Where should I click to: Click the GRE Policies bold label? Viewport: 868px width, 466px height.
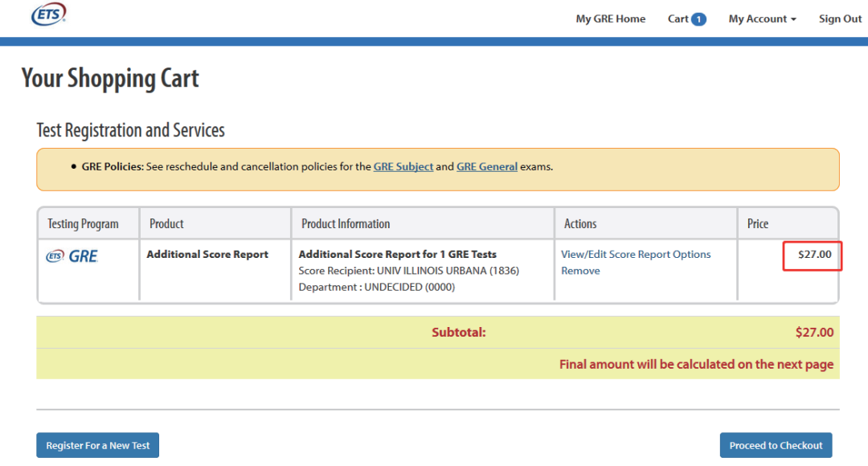pos(113,166)
